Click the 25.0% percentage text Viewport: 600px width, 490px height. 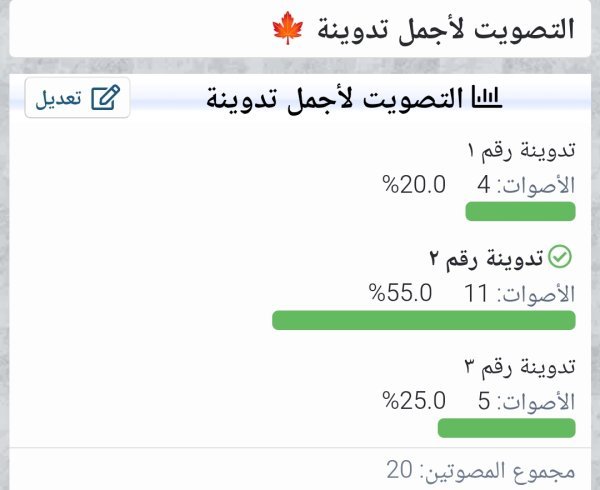414,401
